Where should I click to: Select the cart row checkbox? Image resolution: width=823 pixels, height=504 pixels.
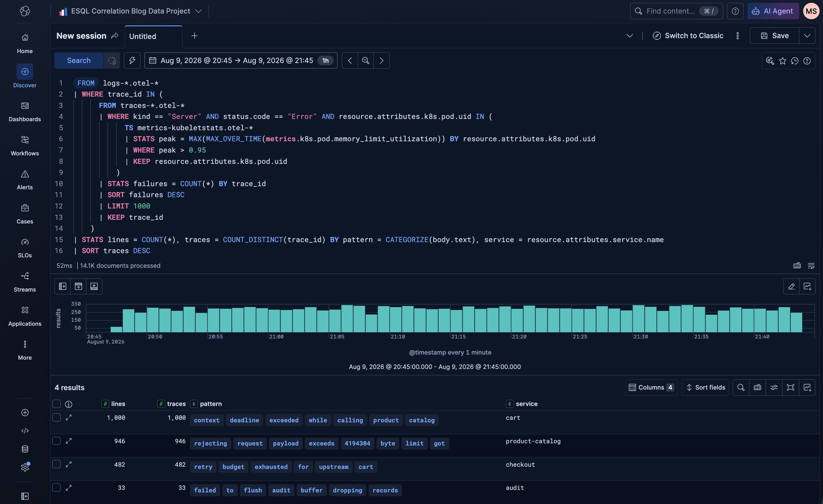coord(57,417)
